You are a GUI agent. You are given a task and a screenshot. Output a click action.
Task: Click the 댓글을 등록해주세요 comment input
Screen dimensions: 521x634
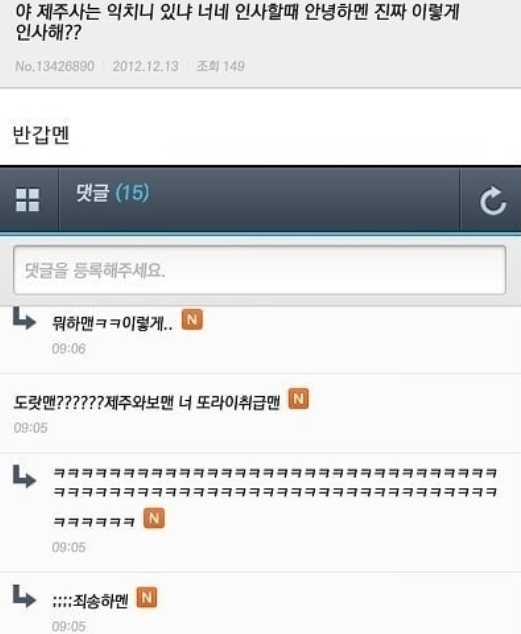(259, 270)
